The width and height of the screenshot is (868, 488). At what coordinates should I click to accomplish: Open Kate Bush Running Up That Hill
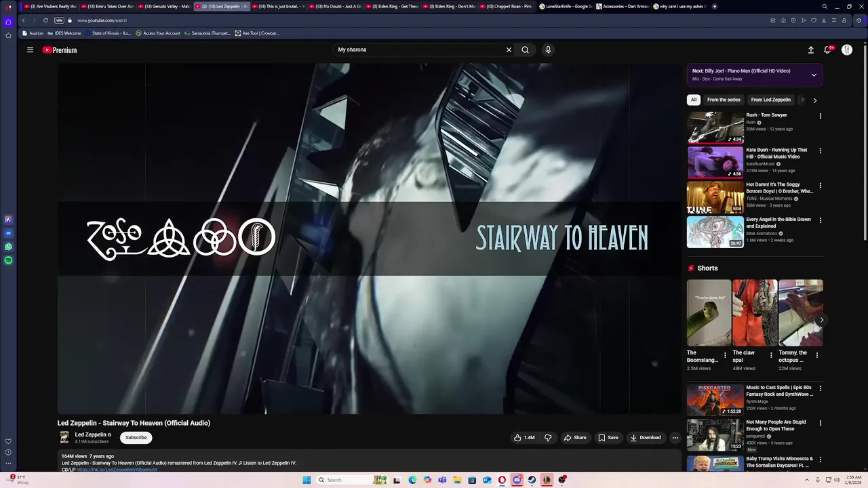[715, 162]
